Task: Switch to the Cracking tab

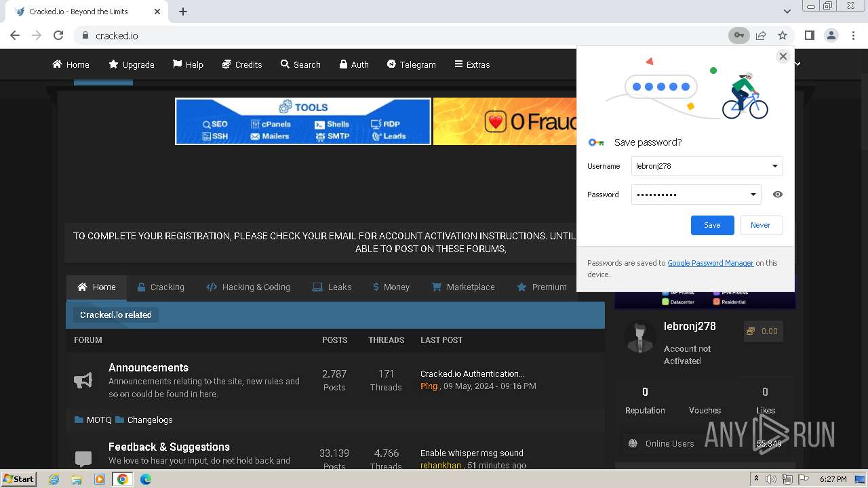Action: [161, 287]
